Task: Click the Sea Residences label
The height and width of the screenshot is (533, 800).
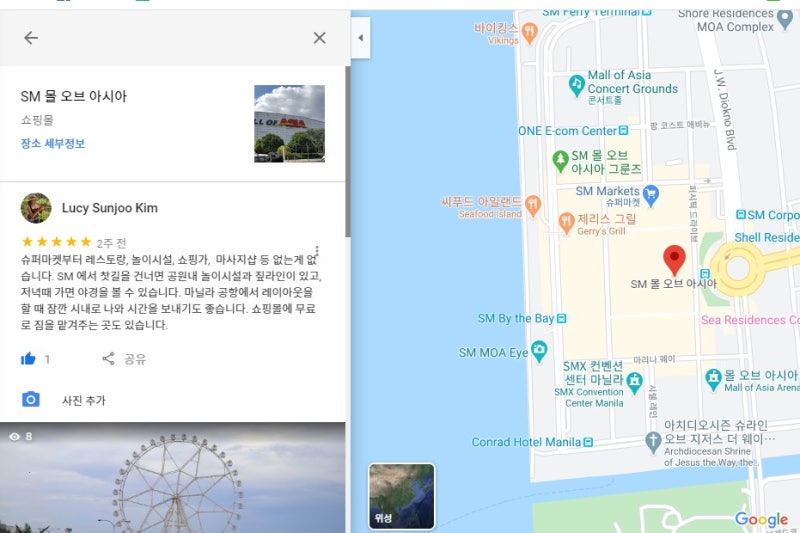Action: 750,320
